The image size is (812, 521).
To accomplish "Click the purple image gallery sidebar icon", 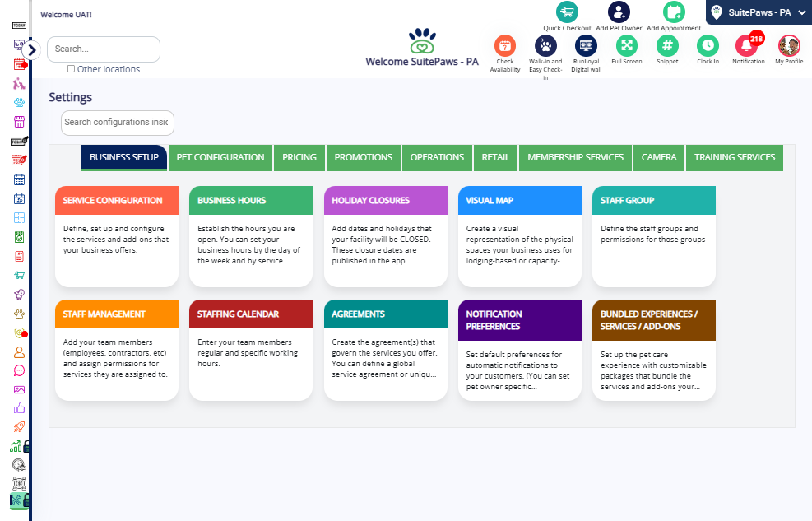I will (19, 389).
